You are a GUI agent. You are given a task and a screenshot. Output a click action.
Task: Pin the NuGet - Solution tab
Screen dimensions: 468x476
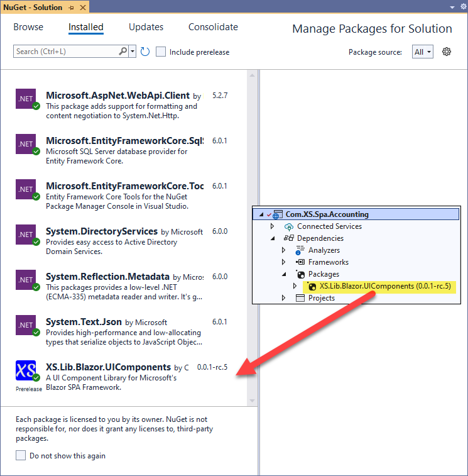pyautogui.click(x=71, y=8)
